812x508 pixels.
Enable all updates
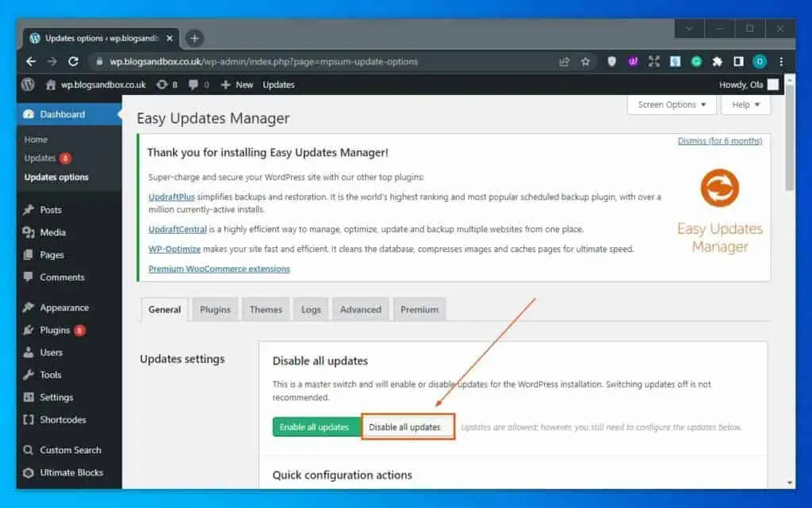[316, 426]
